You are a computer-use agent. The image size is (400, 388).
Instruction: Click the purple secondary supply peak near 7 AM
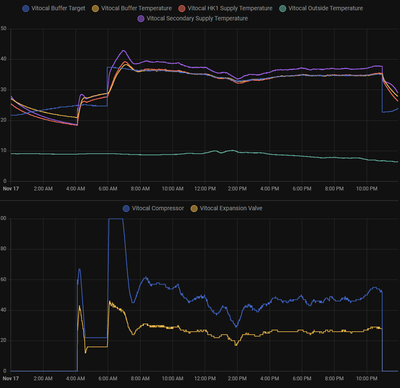point(124,51)
